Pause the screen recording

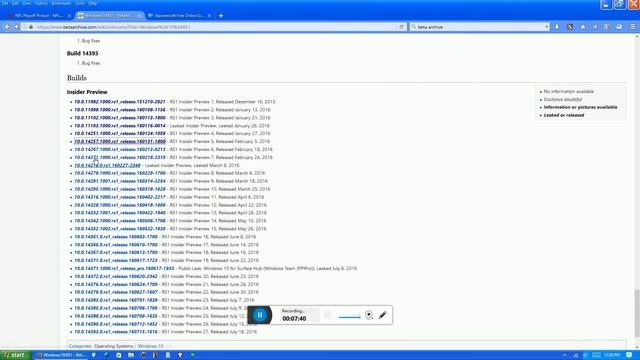coord(260,315)
